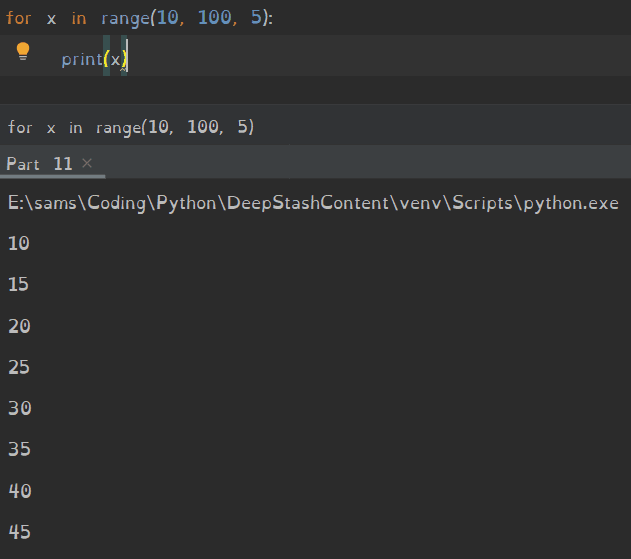The width and height of the screenshot is (631, 559).
Task: Click output value 35 in console
Action: pyautogui.click(x=19, y=449)
